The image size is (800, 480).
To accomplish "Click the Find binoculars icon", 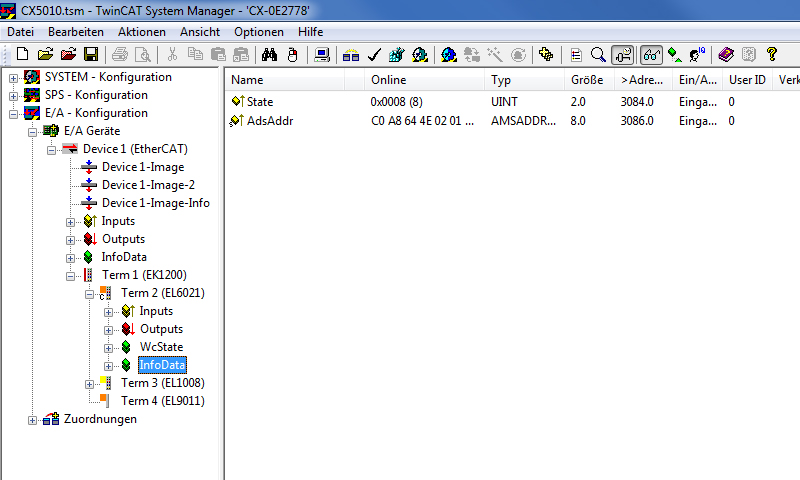I will (269, 54).
